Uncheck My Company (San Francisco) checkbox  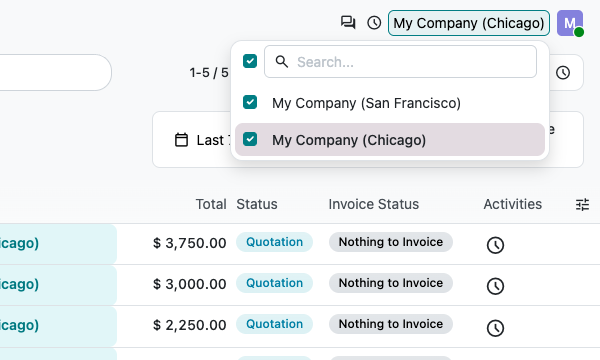[250, 102]
